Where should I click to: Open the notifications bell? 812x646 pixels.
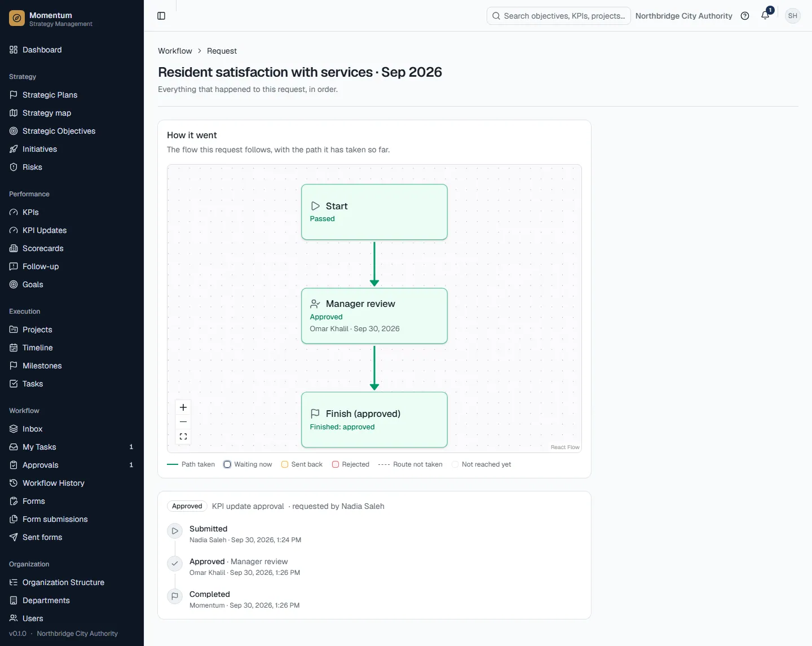coord(765,16)
